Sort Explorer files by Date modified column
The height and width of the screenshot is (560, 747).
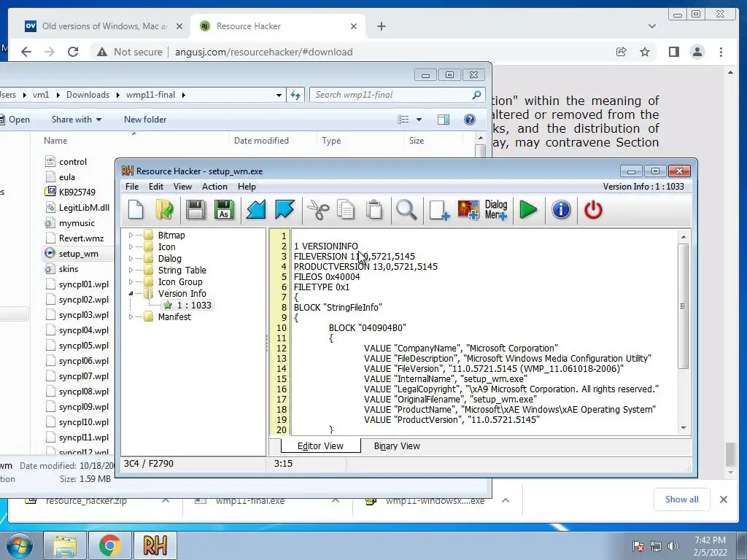click(x=261, y=141)
